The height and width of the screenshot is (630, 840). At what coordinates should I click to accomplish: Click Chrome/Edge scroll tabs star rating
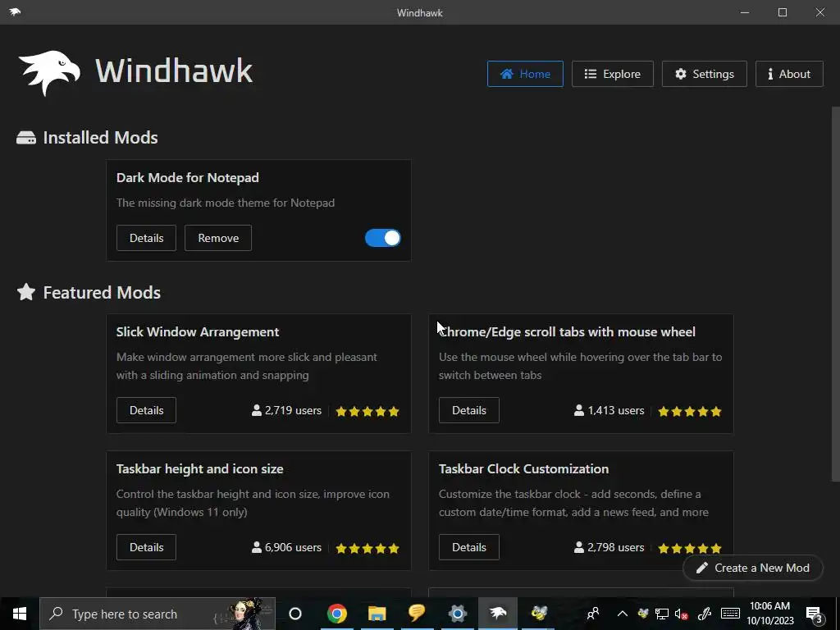pos(690,412)
